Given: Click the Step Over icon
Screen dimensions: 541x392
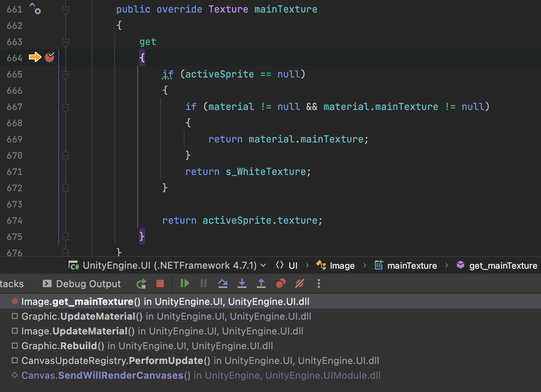Looking at the screenshot, I should (x=223, y=283).
